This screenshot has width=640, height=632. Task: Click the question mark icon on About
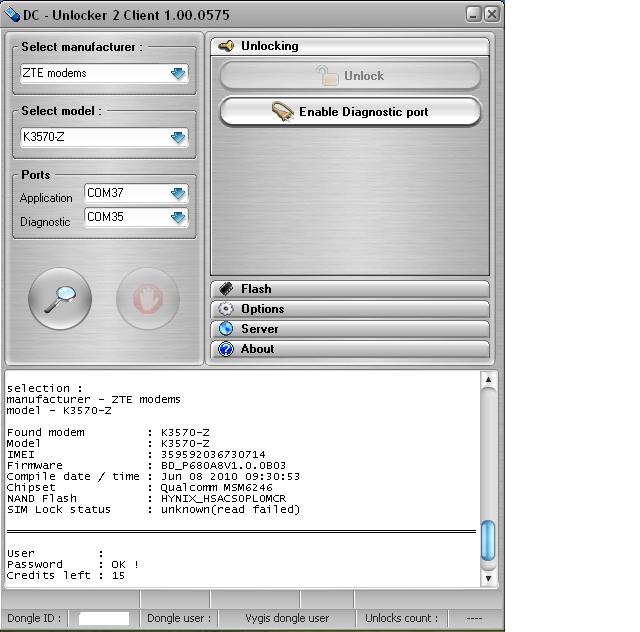pos(226,349)
